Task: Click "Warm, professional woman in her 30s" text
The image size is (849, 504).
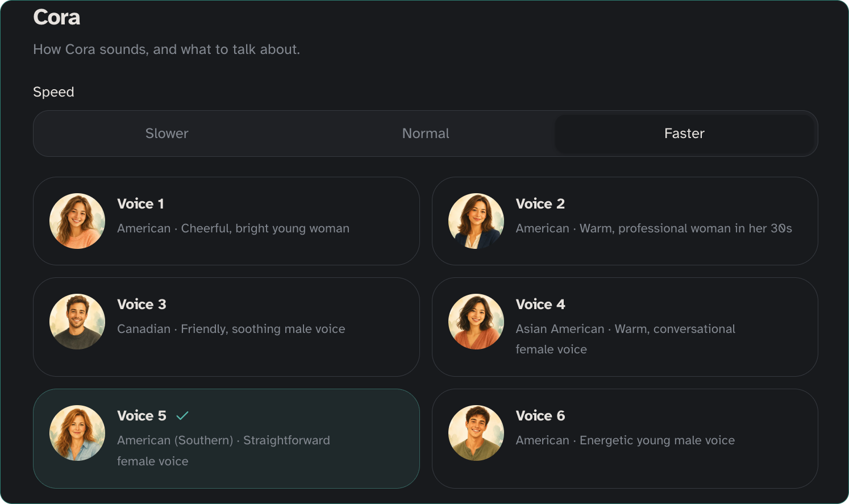Action: click(686, 228)
